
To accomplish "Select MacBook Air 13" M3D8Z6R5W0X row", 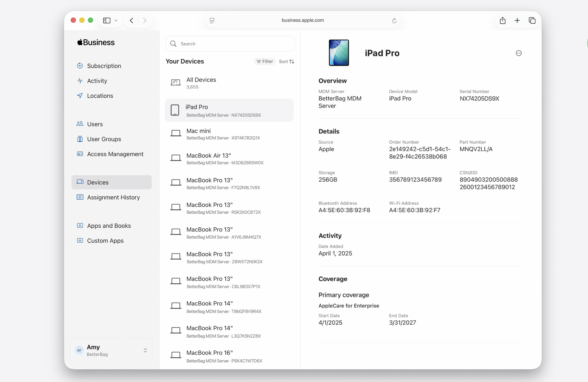I will click(x=229, y=158).
